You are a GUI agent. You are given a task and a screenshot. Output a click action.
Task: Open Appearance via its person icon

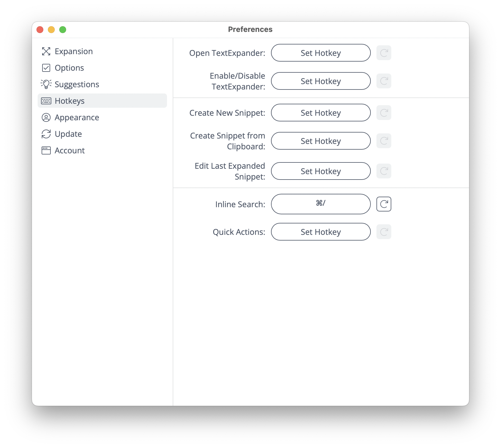click(x=46, y=117)
